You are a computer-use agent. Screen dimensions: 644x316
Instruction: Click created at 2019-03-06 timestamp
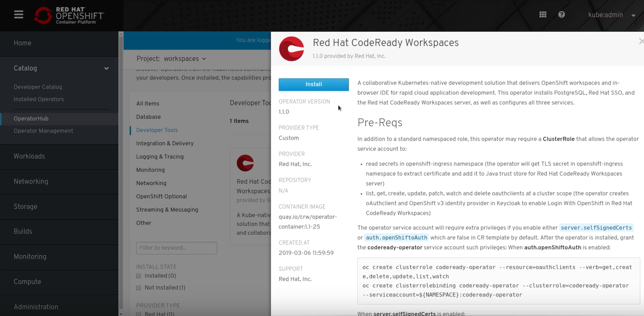(306, 253)
